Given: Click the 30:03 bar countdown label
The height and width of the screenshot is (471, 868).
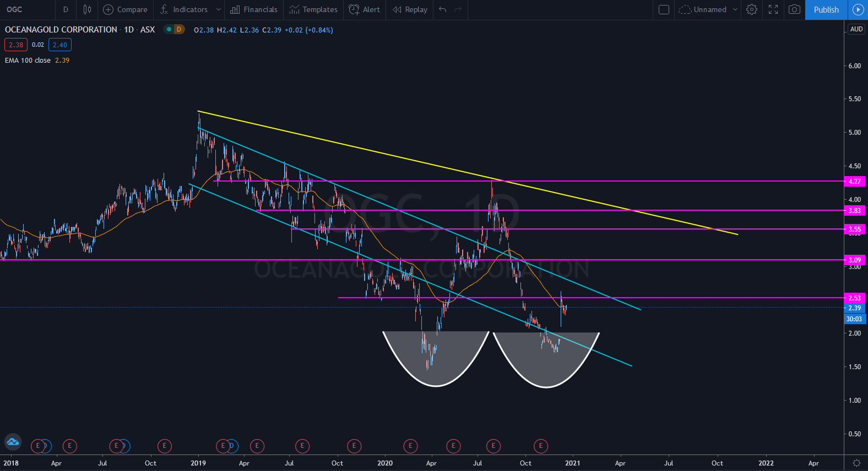Looking at the screenshot, I should (854, 319).
